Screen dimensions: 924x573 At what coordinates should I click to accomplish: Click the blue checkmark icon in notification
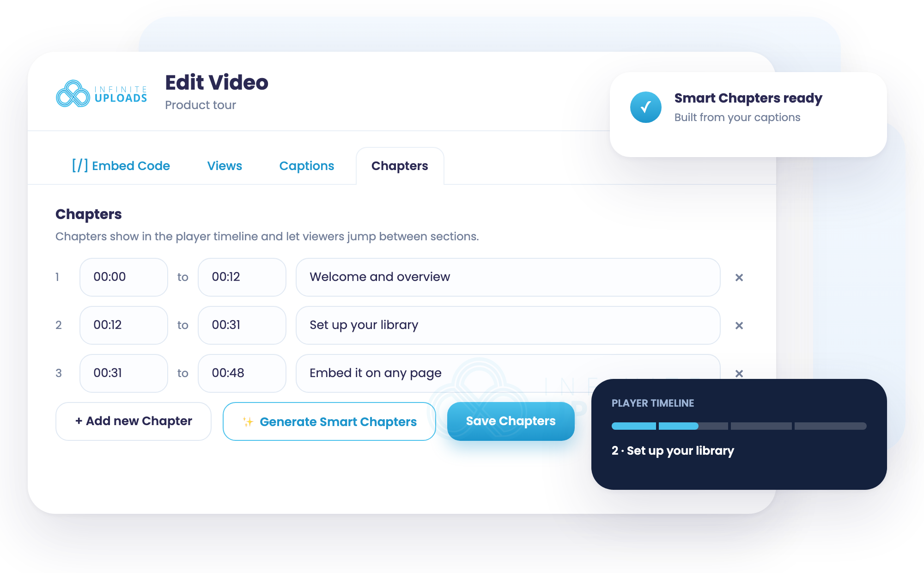[645, 107]
